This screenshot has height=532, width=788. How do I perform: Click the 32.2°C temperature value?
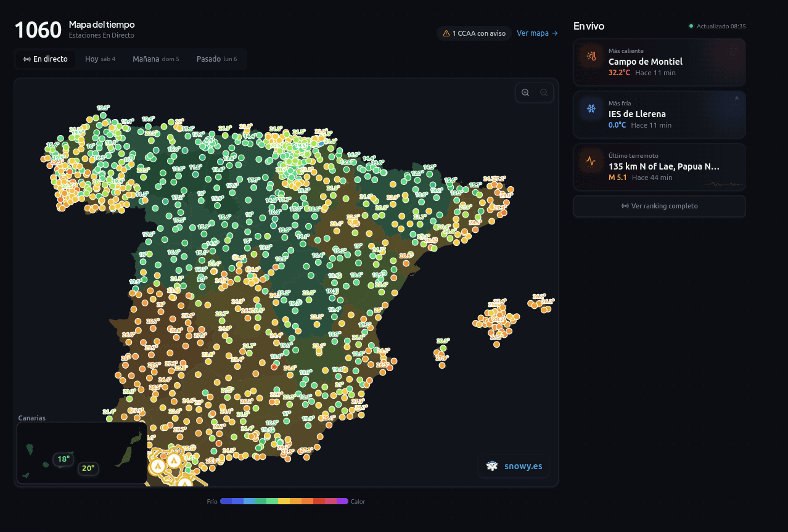619,73
